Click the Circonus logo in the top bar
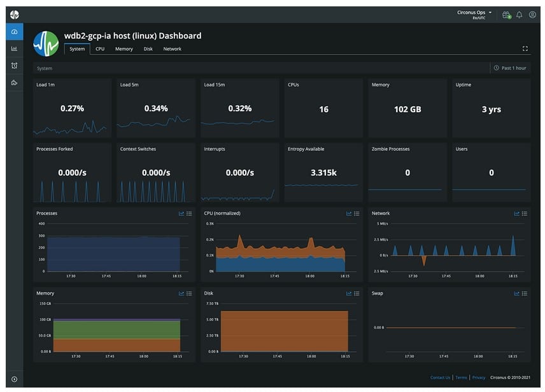 15,15
